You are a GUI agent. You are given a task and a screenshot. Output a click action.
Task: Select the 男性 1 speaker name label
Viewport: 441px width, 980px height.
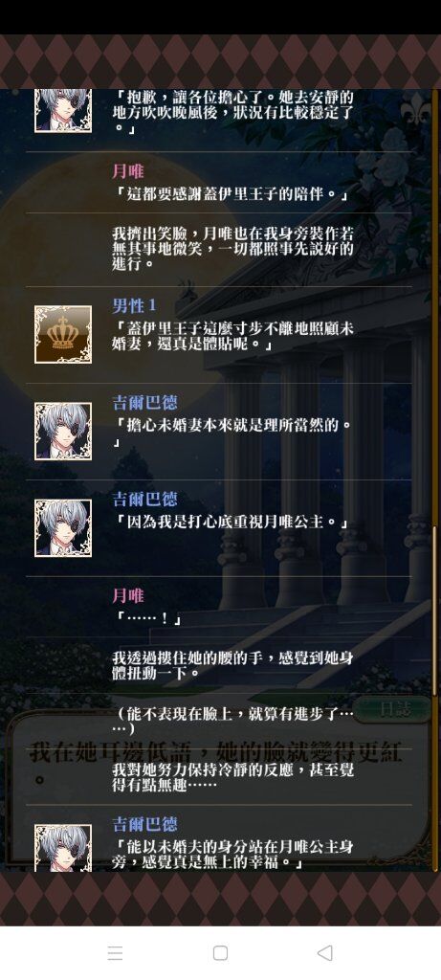[134, 305]
